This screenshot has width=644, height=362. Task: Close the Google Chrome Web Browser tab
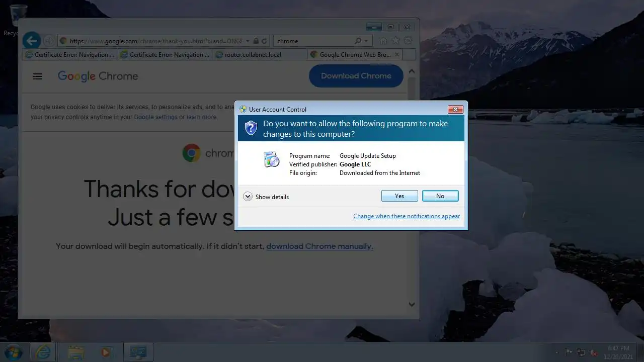pyautogui.click(x=397, y=55)
